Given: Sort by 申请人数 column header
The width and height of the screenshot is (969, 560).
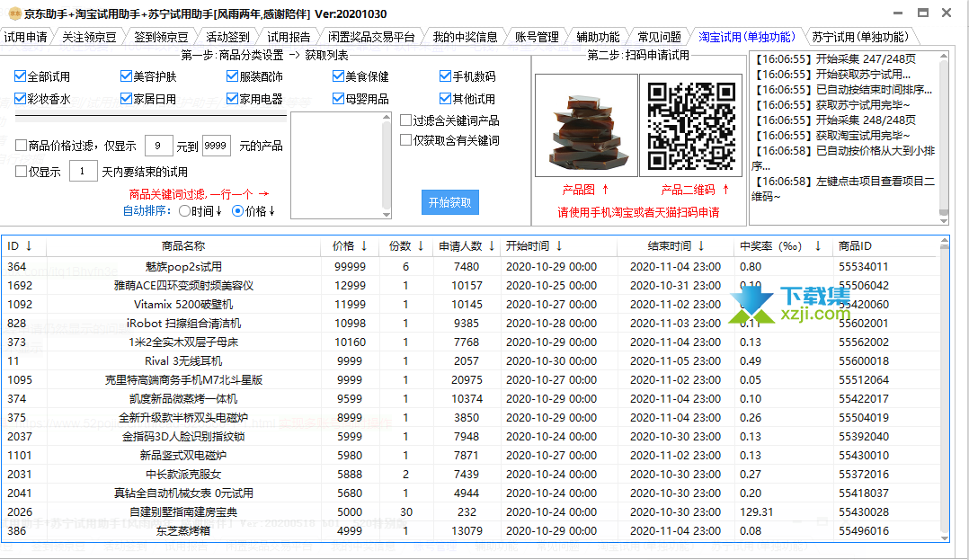Looking at the screenshot, I should [x=467, y=246].
